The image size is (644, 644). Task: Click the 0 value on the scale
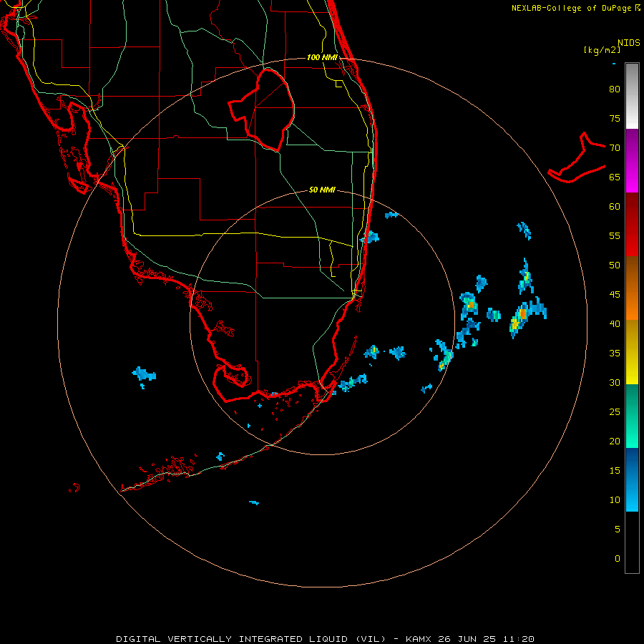(x=618, y=559)
